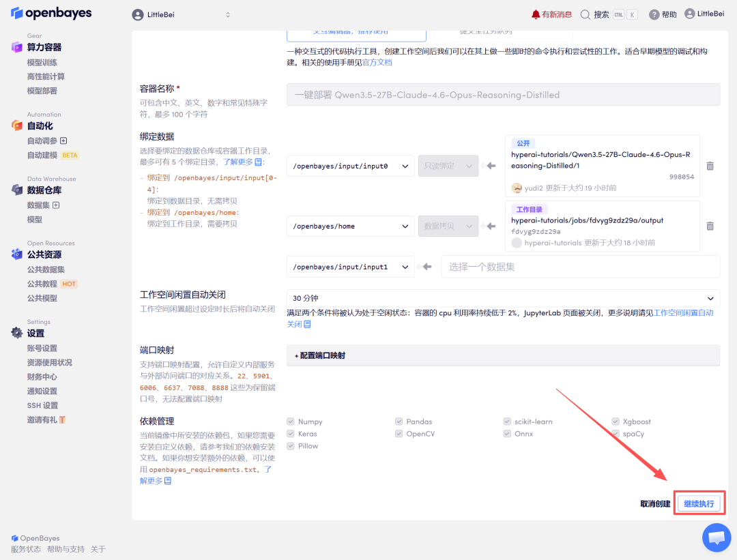Open 帮助与支持 footer link
The width and height of the screenshot is (737, 560).
click(66, 548)
